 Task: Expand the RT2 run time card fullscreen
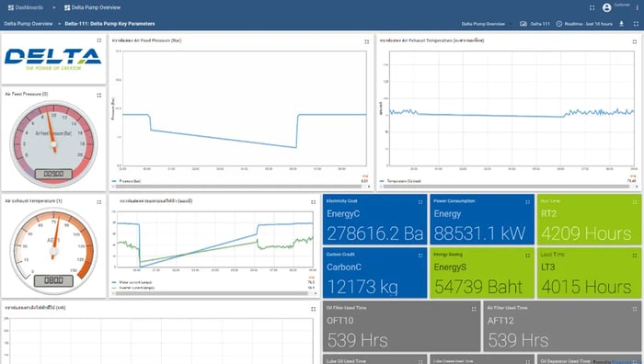(x=635, y=202)
